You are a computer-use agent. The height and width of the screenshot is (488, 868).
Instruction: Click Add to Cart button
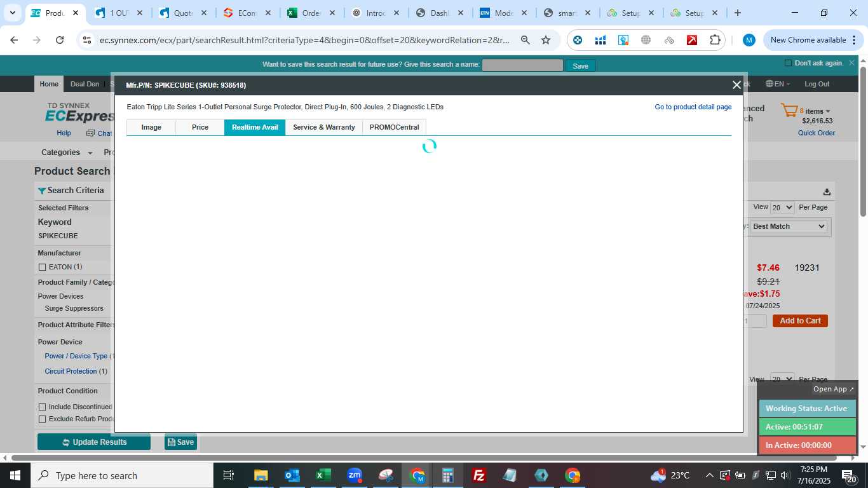(x=800, y=321)
